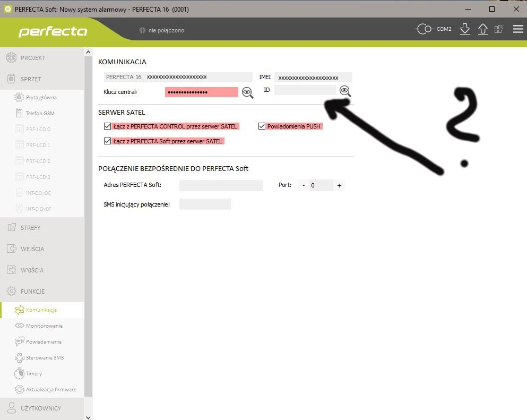Click the ID input field
Image resolution: width=527 pixels, height=420 pixels.
(x=305, y=90)
